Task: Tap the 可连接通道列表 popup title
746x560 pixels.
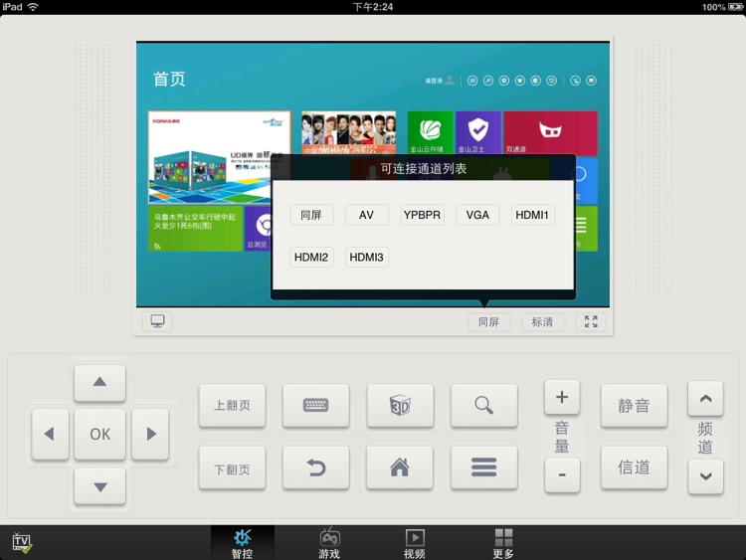Action: (x=424, y=168)
